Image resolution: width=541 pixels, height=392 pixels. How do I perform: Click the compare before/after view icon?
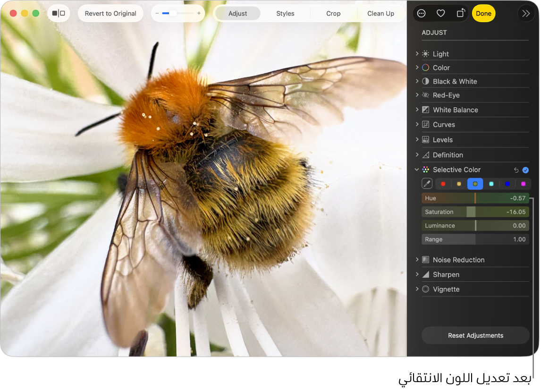[59, 13]
